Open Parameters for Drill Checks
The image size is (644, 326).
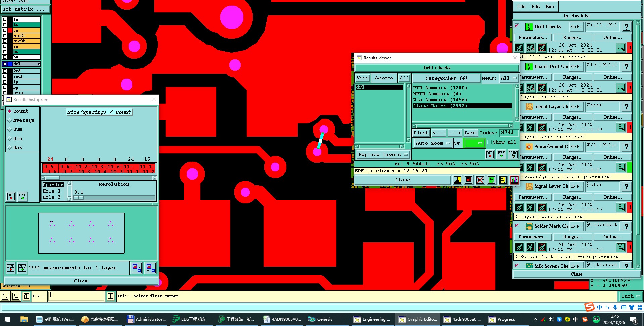pos(533,38)
